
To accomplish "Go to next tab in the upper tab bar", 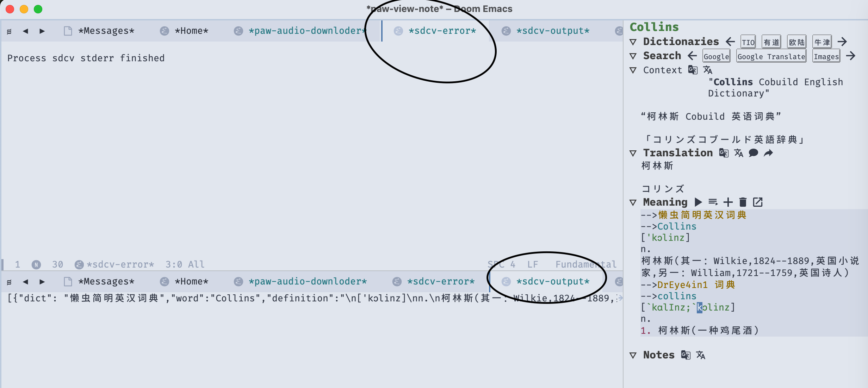I will click(42, 31).
